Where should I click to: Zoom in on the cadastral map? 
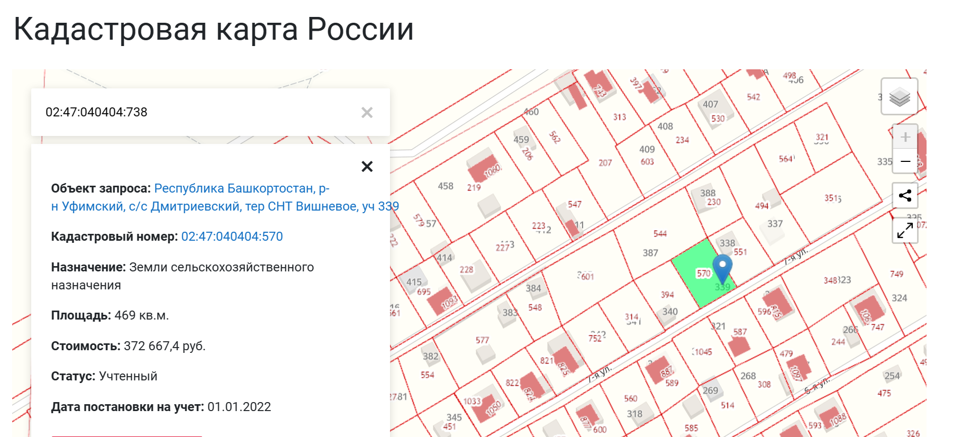pos(905,137)
